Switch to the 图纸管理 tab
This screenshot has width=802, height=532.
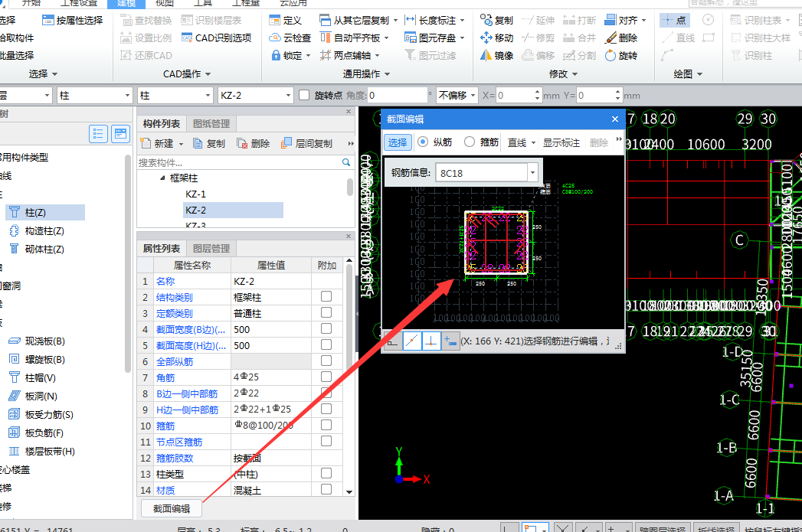(211, 124)
